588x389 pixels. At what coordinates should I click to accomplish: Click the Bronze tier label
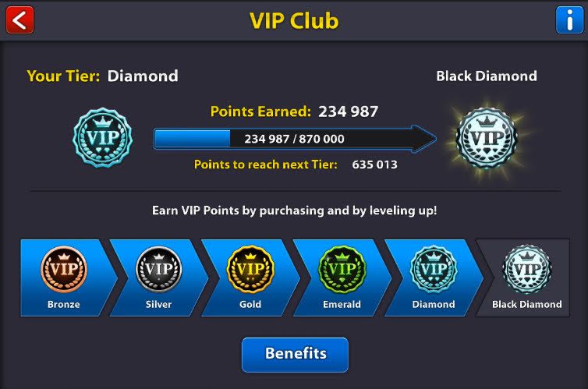point(64,304)
